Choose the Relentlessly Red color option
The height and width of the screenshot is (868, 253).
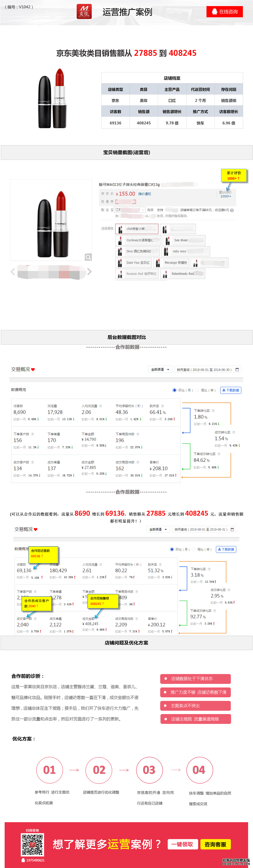tap(182, 274)
